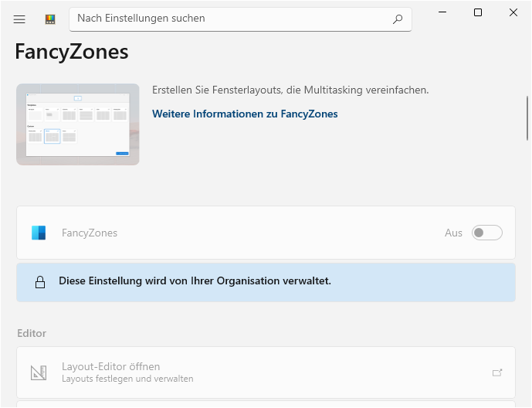Open 'Weitere Informationen zu FancyZones' link
Image resolution: width=532 pixels, height=408 pixels.
pos(245,114)
